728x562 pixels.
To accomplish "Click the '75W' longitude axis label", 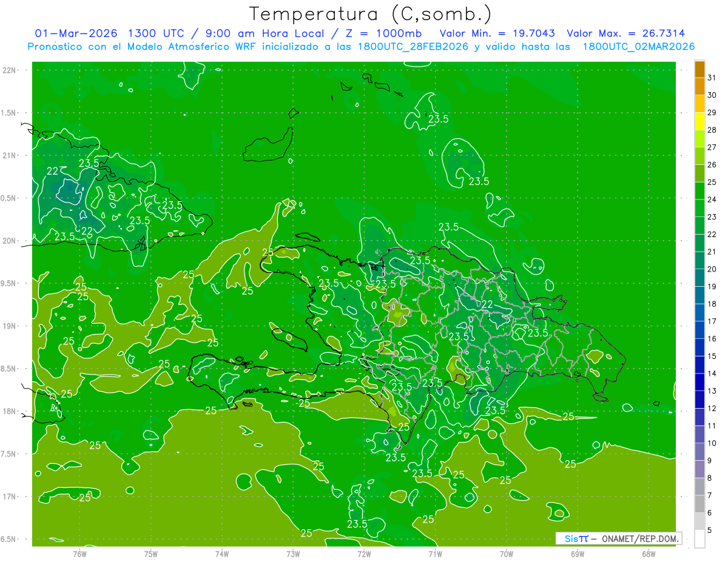I will coord(150,554).
